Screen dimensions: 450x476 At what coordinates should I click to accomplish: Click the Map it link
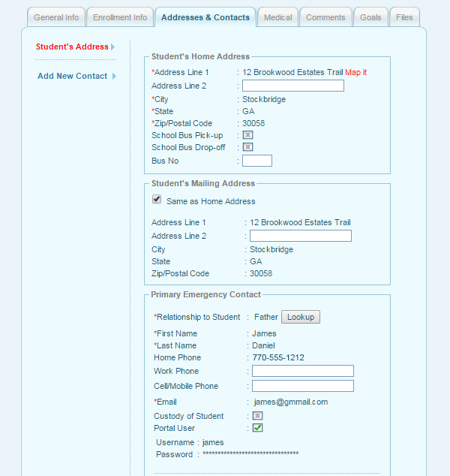coord(356,72)
